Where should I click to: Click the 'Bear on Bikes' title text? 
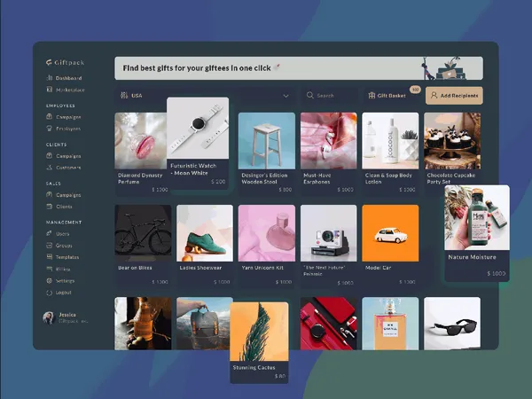pos(135,268)
